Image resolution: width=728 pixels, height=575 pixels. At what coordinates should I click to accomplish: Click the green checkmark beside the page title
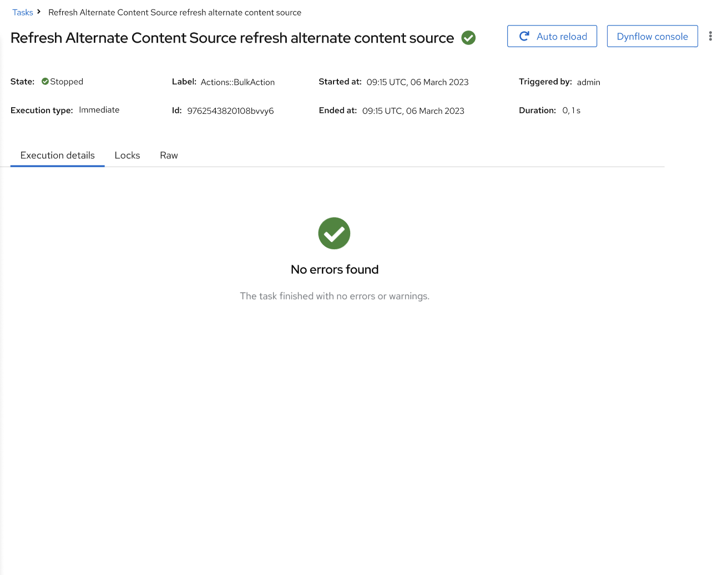click(x=468, y=38)
